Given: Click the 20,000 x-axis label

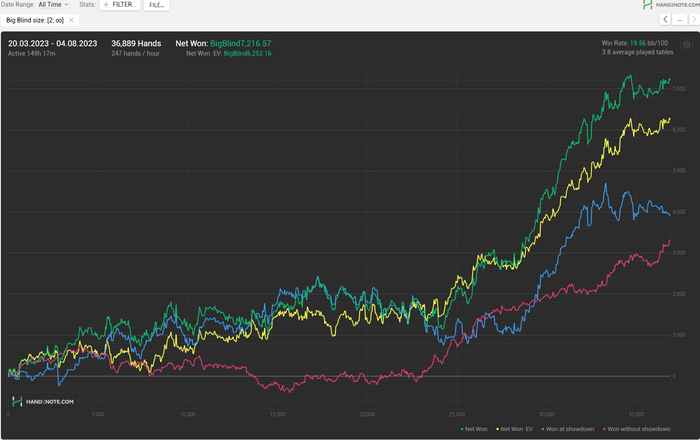Looking at the screenshot, I should 367,415.
